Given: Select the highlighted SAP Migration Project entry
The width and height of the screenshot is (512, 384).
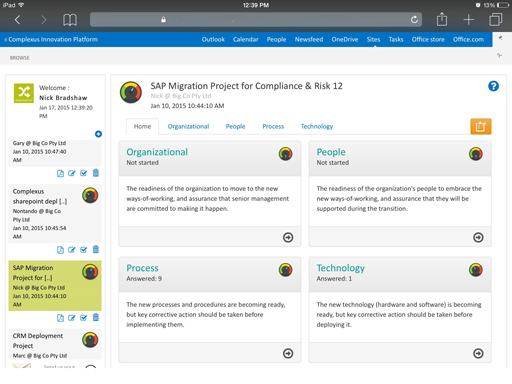Looking at the screenshot, I should click(55, 286).
